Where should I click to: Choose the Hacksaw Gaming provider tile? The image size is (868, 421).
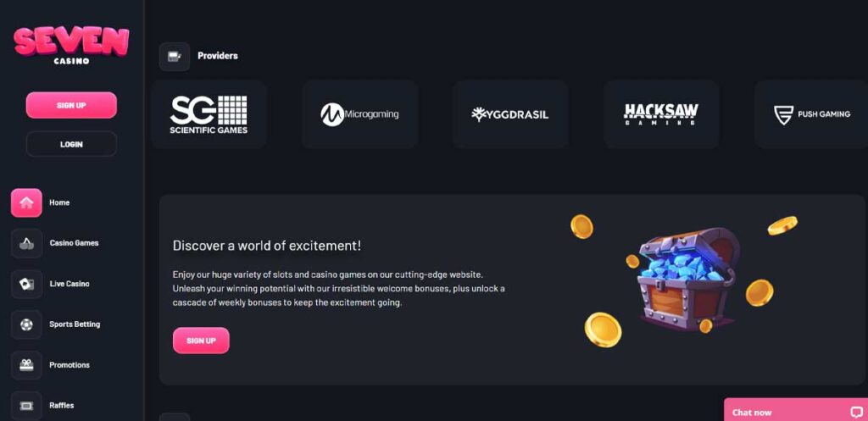tap(661, 114)
